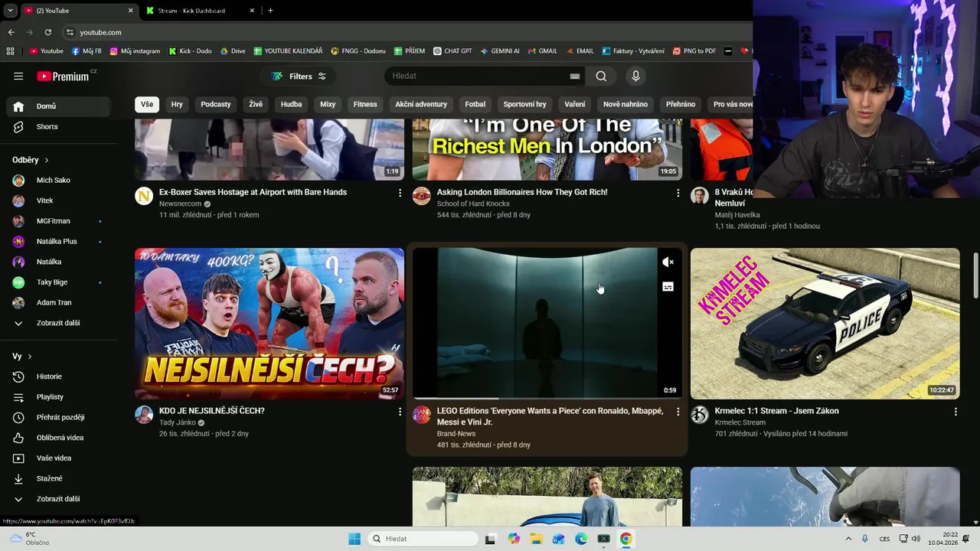Viewport: 980px width, 551px height.
Task: Click the YouTube page vertical scrollbar
Action: [975, 275]
